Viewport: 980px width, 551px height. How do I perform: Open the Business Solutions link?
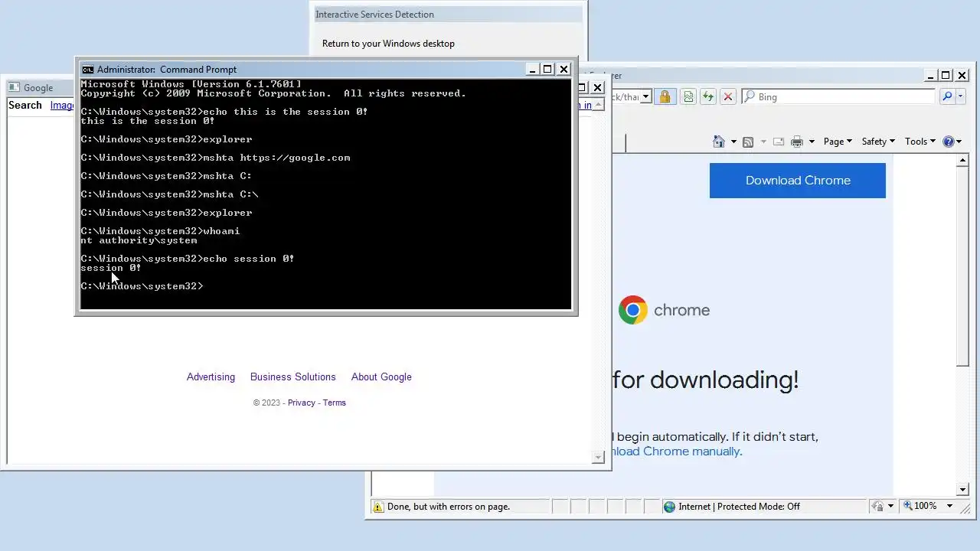click(x=292, y=377)
